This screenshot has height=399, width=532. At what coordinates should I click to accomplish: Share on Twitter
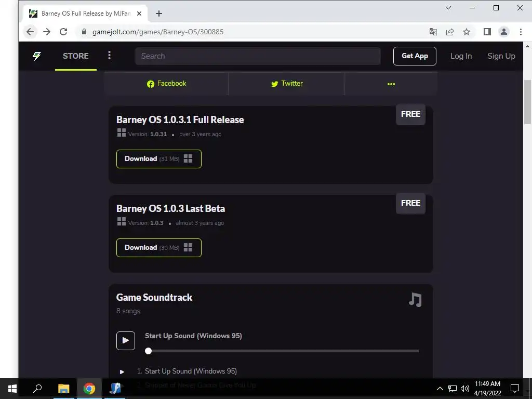tap(287, 84)
